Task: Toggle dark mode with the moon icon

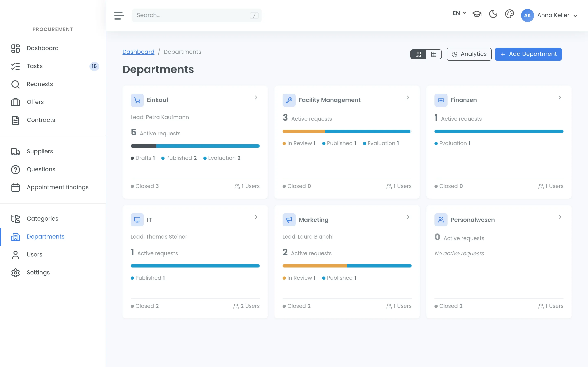Action: (493, 14)
